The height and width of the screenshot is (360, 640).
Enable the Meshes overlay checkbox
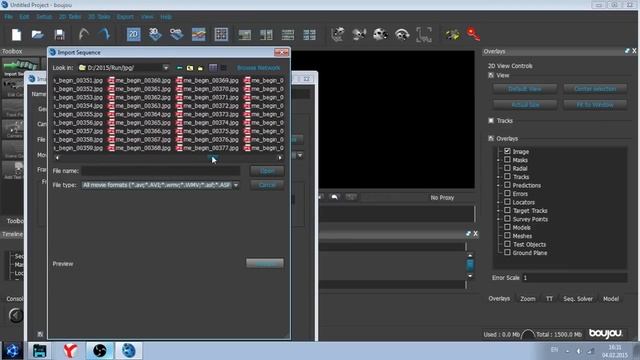pos(507,236)
